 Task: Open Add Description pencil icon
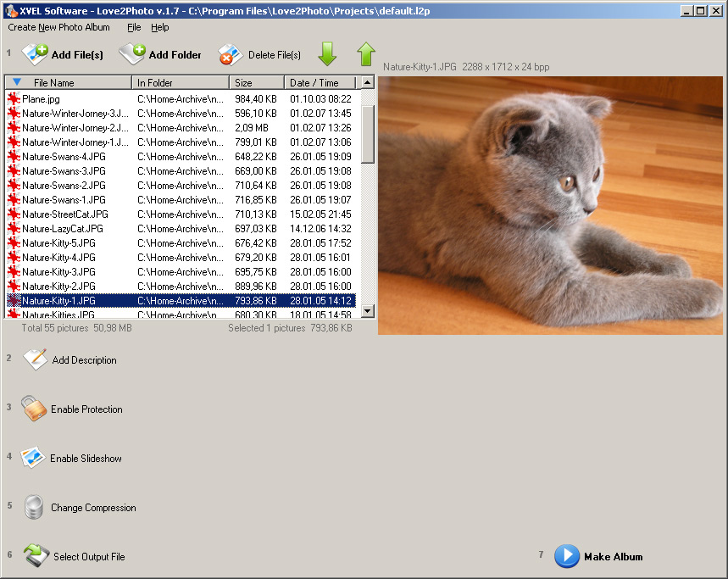click(x=36, y=359)
